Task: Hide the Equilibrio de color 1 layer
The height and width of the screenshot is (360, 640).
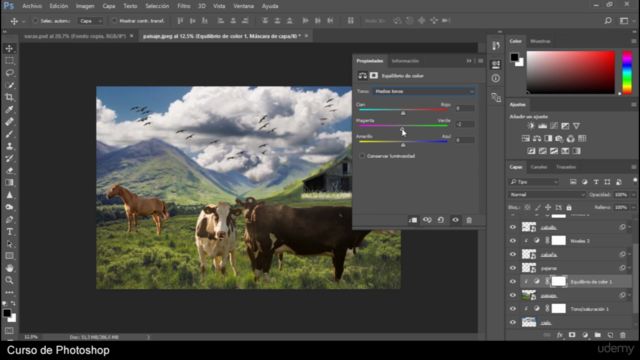Action: click(x=513, y=282)
